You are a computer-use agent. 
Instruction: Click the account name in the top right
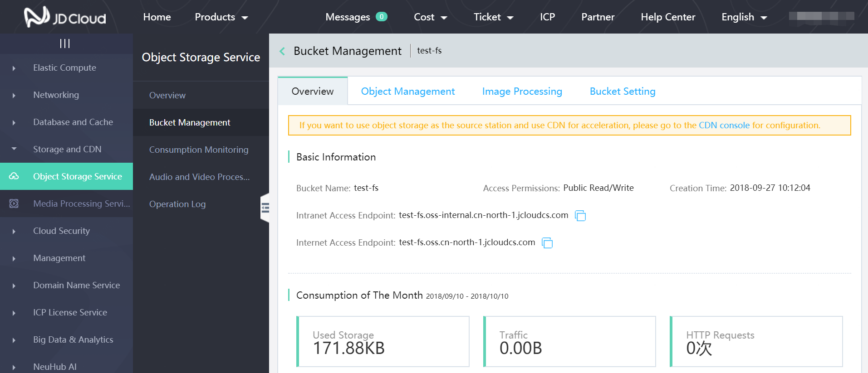coord(821,16)
